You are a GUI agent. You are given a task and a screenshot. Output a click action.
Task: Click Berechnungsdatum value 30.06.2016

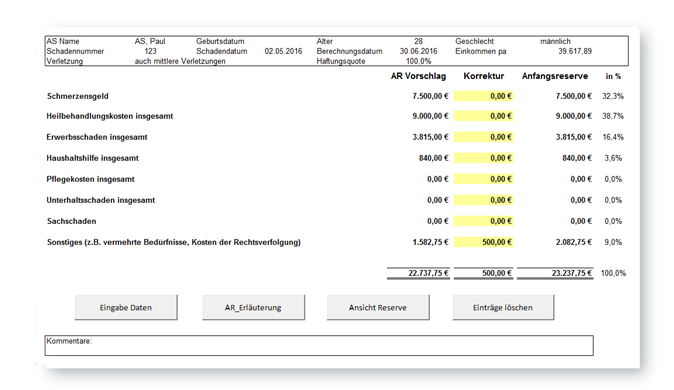coord(418,51)
